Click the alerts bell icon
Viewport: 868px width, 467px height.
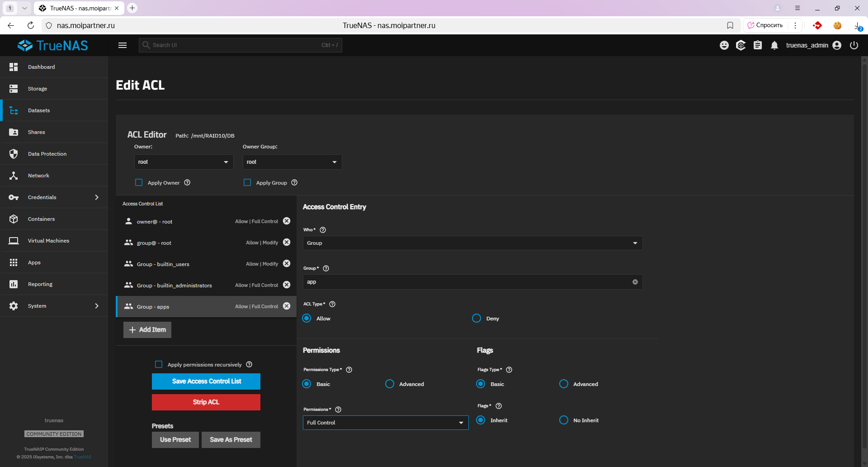pos(774,45)
